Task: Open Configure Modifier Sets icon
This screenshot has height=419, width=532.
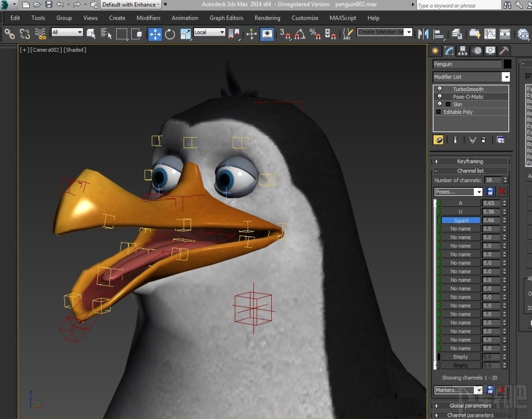Action: pos(500,139)
